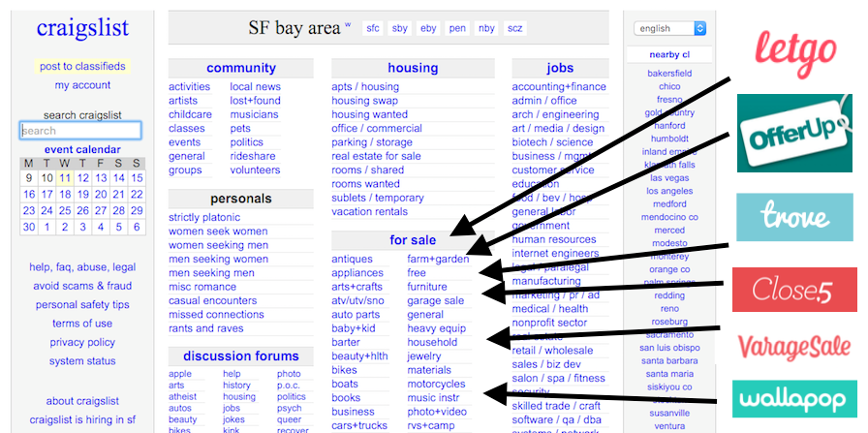The height and width of the screenshot is (433, 868).
Task: Open the housing section heading
Action: click(x=413, y=68)
